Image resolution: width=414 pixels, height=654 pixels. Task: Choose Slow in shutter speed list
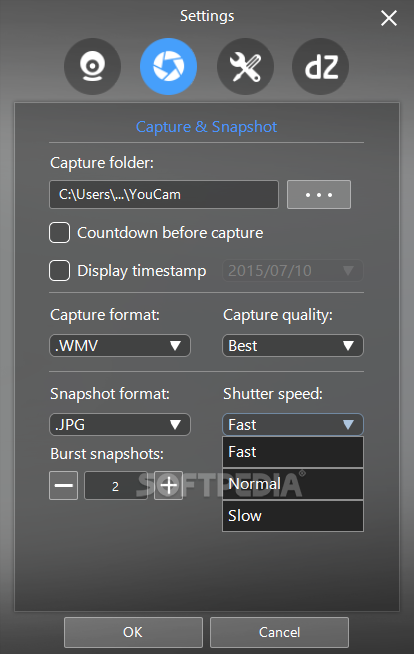click(x=293, y=516)
